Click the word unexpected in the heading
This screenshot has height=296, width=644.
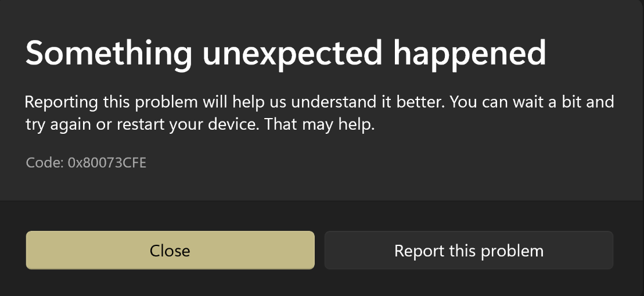coord(293,55)
